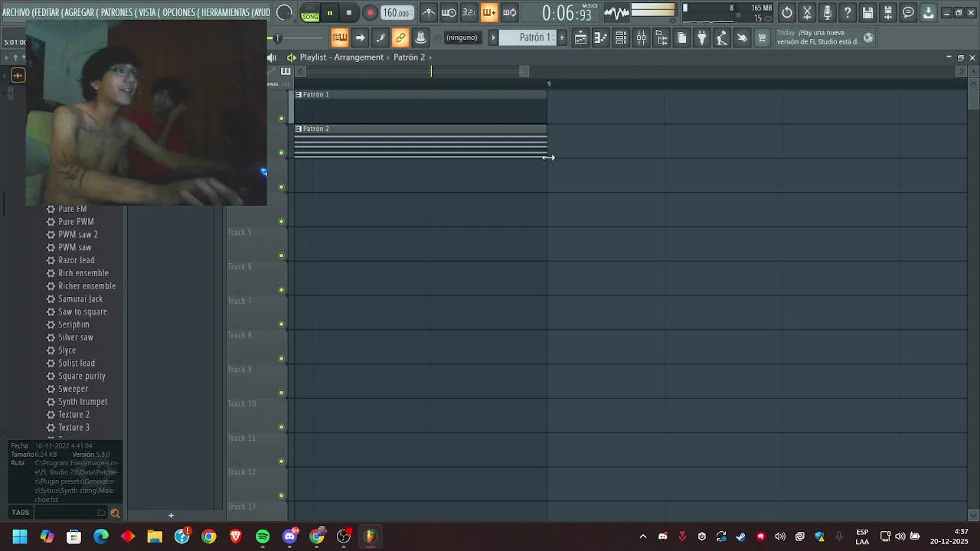The width and height of the screenshot is (980, 551).
Task: Open the AGREGAR menu
Action: (x=78, y=12)
